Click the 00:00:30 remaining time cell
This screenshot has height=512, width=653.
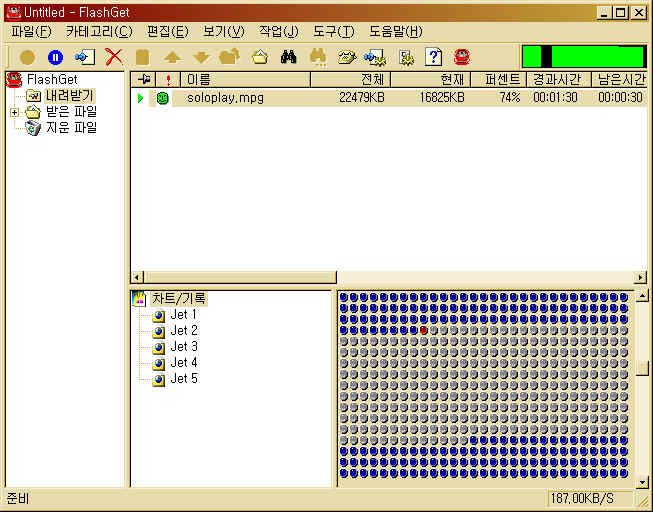point(620,97)
